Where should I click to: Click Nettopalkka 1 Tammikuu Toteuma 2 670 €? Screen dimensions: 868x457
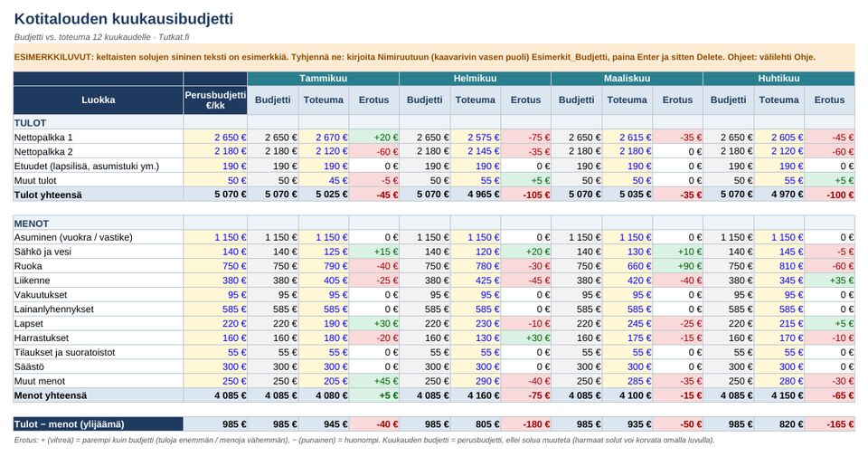(324, 137)
